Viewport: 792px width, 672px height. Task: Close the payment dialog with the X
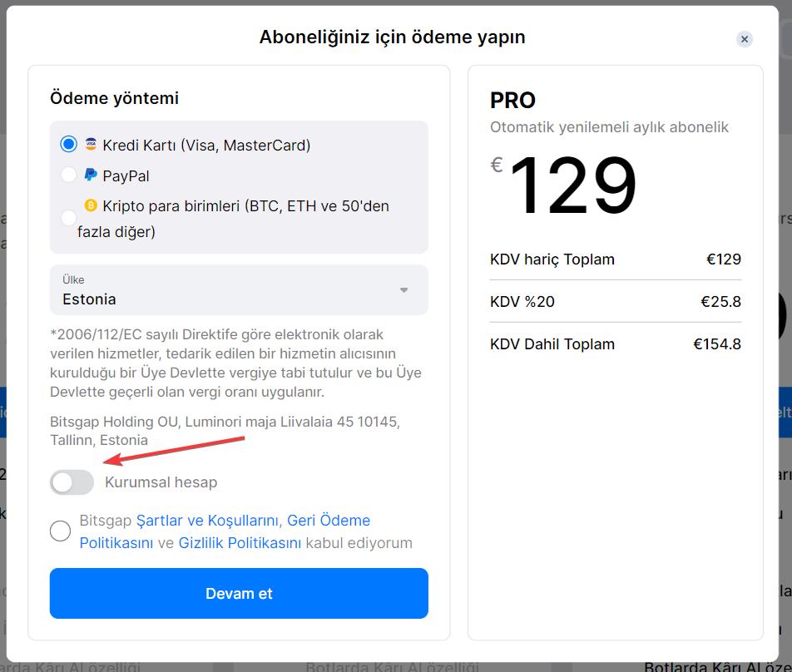coord(745,39)
